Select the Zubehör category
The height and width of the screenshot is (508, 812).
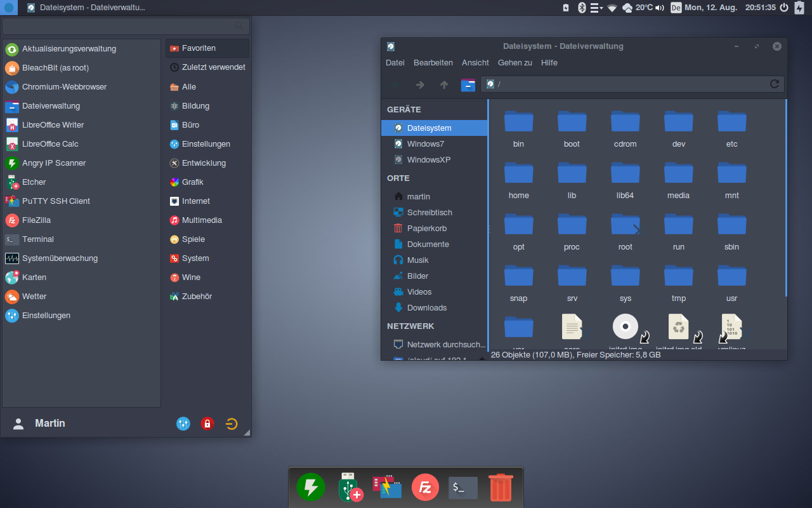207,297
